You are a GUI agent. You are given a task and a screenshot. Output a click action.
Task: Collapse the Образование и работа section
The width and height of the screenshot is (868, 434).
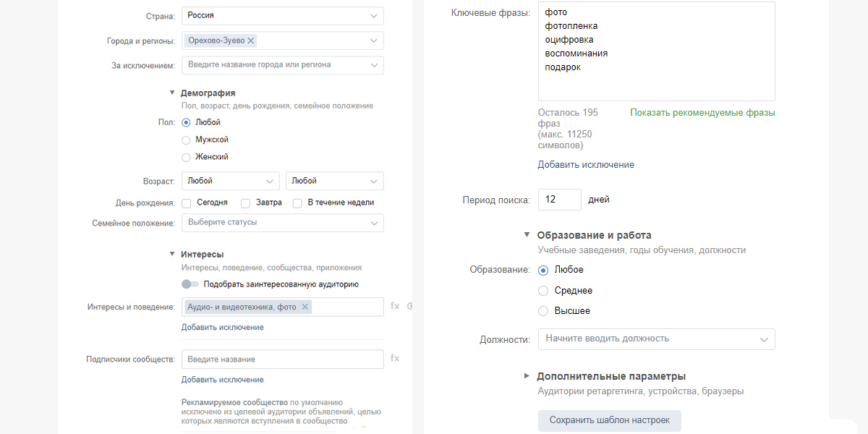(527, 234)
